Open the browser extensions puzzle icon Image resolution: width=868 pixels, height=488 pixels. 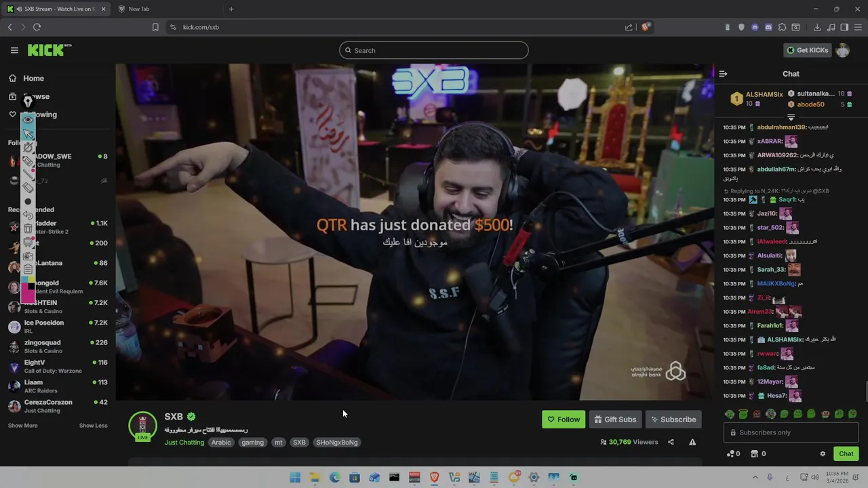click(782, 27)
